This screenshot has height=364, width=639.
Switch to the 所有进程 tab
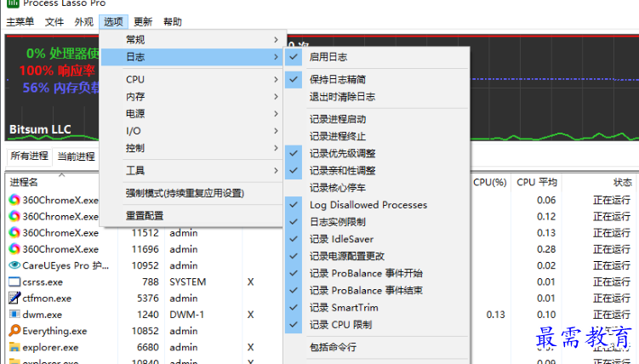[x=29, y=156]
